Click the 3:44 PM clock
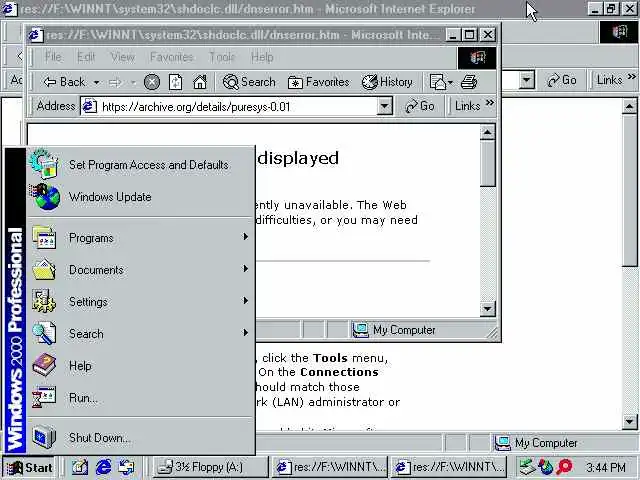The image size is (640, 480). point(606,467)
